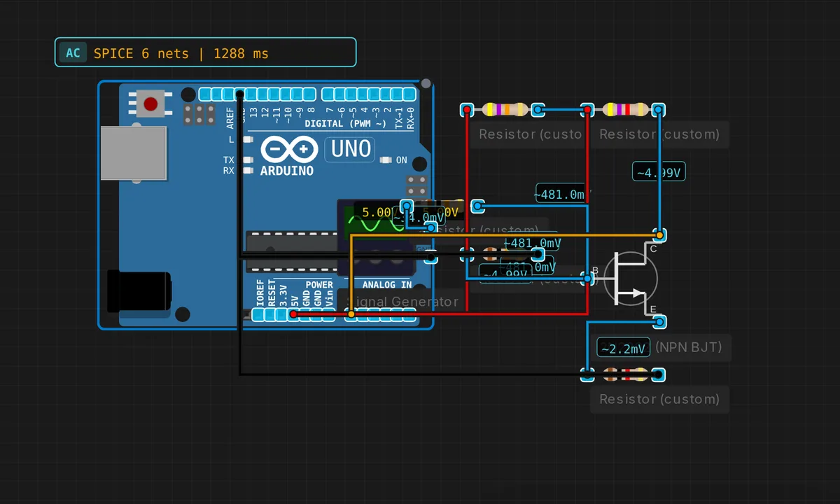
Task: Click the yellow 5.00 voltage readout
Action: coord(377,211)
